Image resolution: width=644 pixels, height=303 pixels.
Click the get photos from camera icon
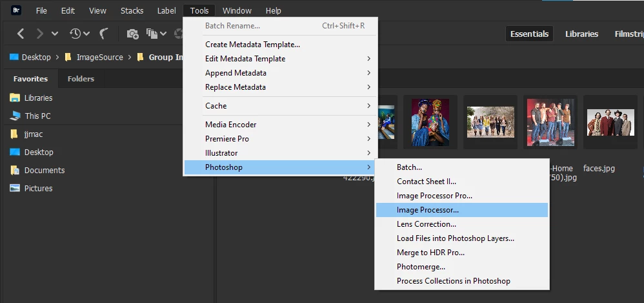tap(132, 34)
